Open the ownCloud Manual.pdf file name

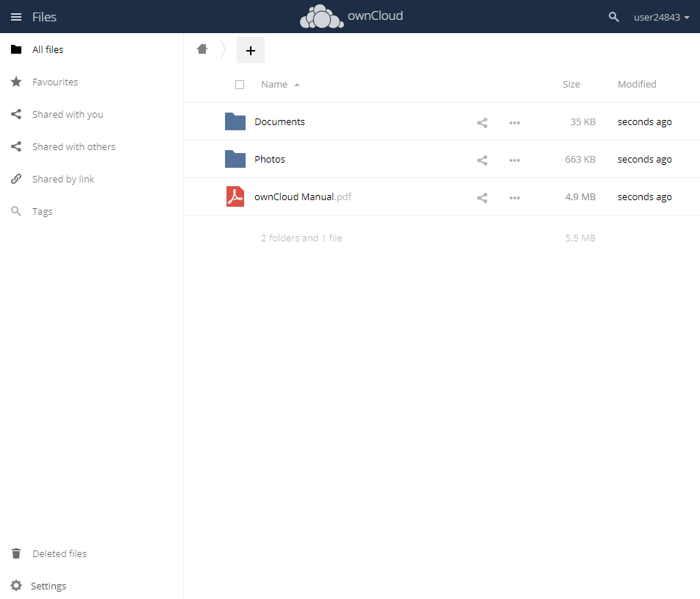(303, 197)
